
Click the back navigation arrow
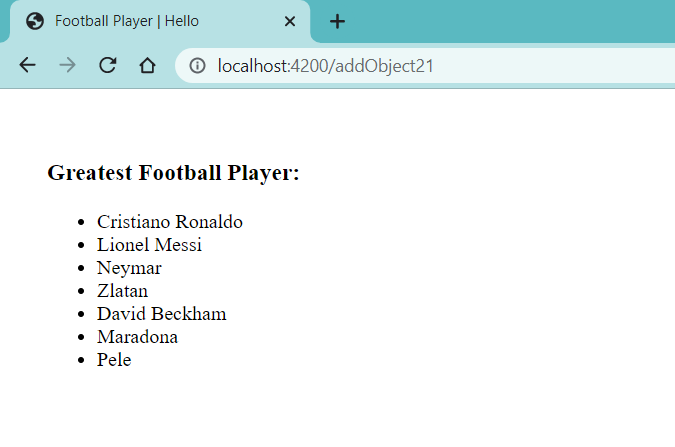[x=27, y=66]
